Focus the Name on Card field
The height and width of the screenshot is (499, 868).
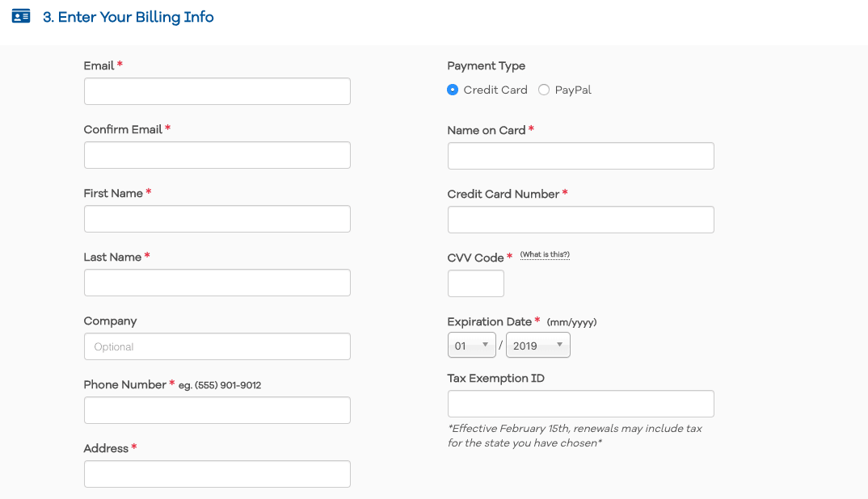[581, 156]
